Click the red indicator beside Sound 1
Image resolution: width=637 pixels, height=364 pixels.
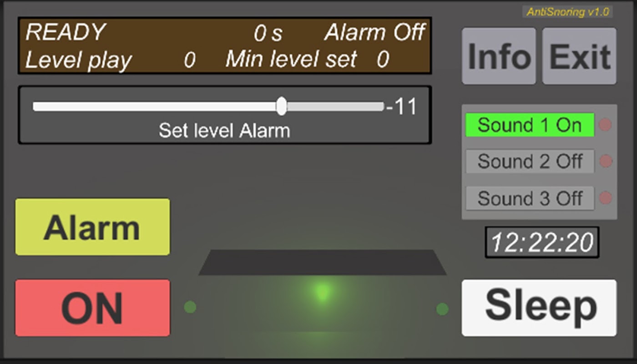click(x=605, y=125)
